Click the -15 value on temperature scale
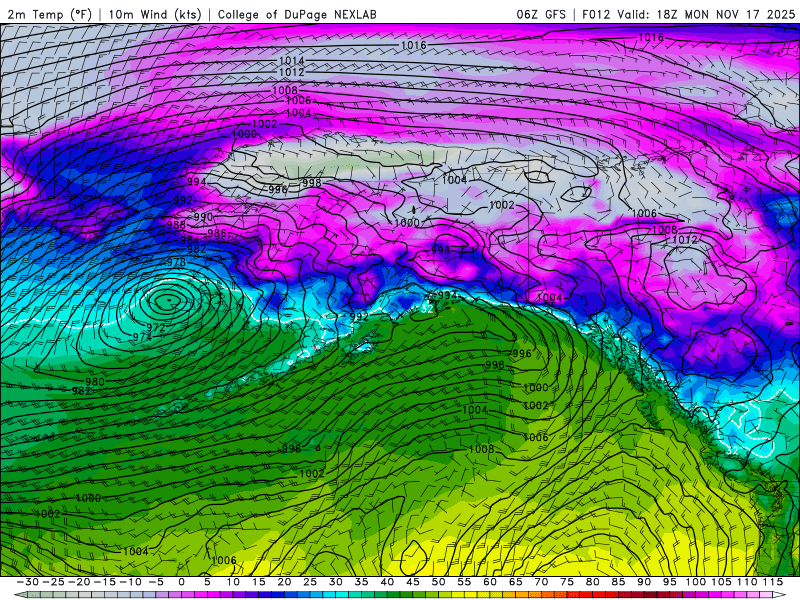 105,582
